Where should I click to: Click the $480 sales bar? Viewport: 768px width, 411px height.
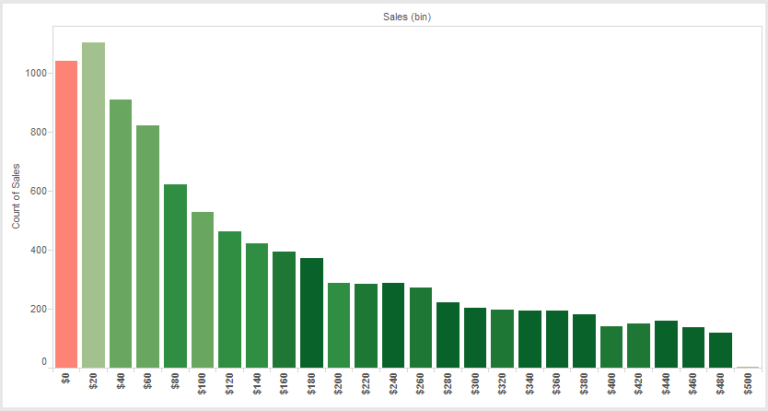(x=720, y=350)
